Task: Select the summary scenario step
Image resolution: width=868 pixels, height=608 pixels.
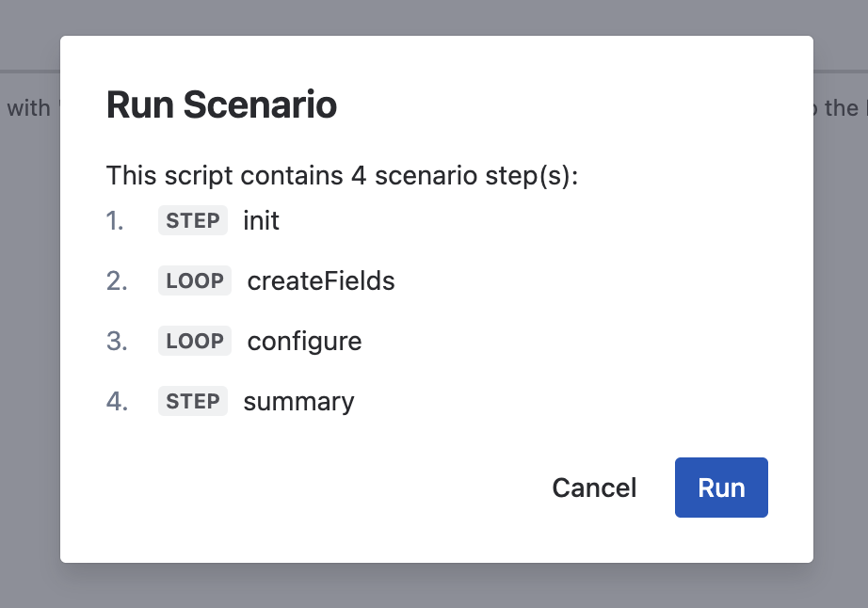Action: [x=298, y=401]
